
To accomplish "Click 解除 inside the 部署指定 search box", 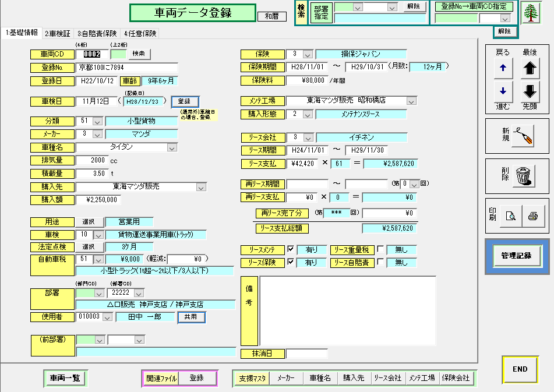I will tap(414, 7).
